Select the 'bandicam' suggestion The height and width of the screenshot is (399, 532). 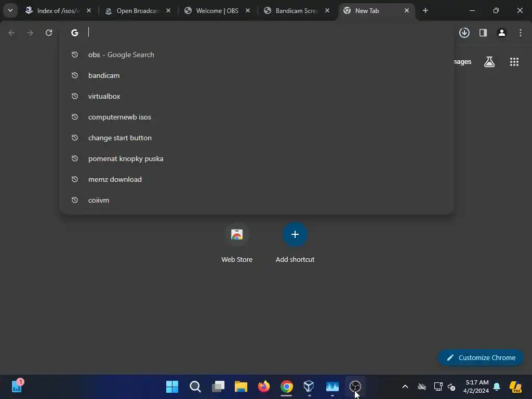point(257,75)
